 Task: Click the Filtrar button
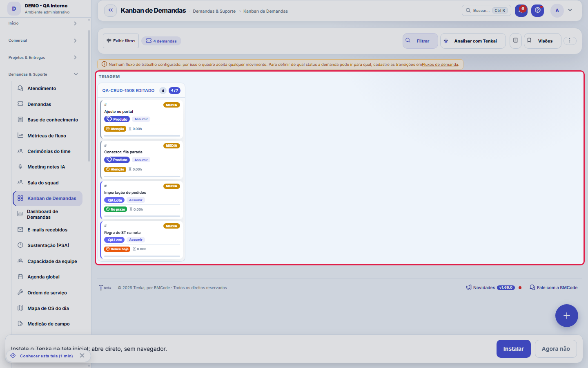click(x=420, y=41)
